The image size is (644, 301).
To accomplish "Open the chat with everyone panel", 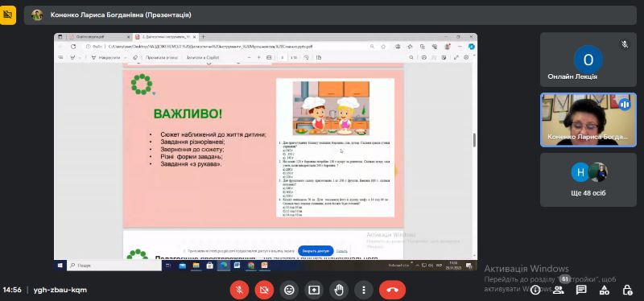I will [x=581, y=291].
